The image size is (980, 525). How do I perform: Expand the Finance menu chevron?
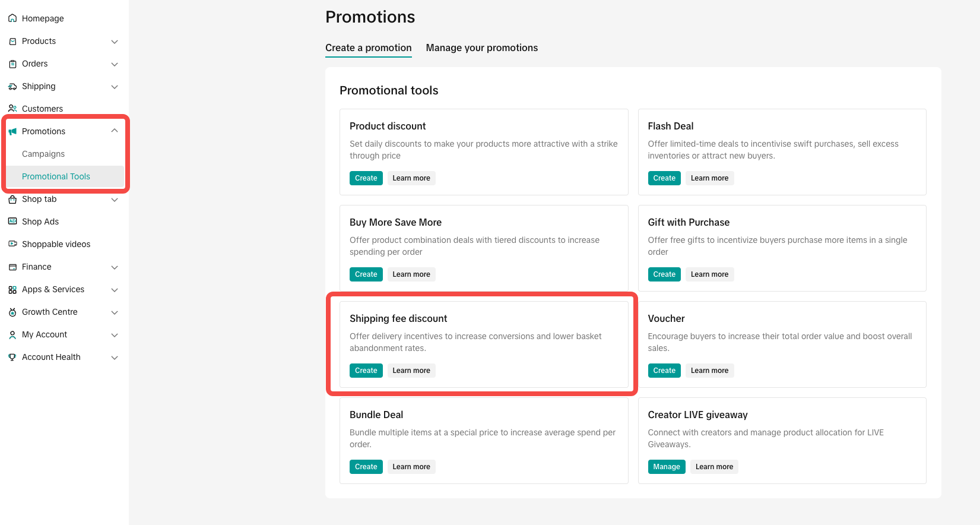coord(115,267)
